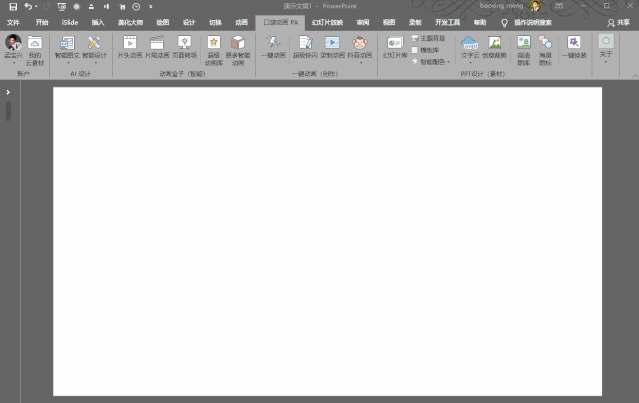The width and height of the screenshot is (639, 403).
Task: Click the clock icon in Quick Access Toolbar
Action: [136, 7]
